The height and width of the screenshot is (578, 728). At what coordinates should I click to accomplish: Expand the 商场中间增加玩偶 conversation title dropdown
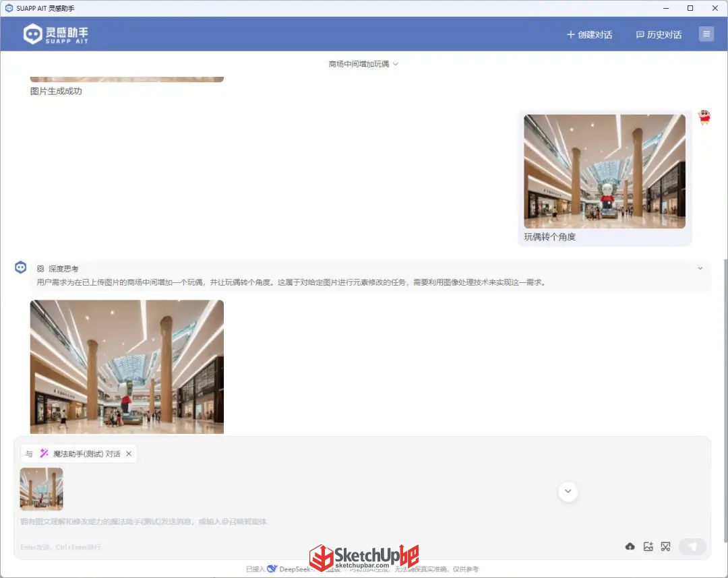[363, 64]
